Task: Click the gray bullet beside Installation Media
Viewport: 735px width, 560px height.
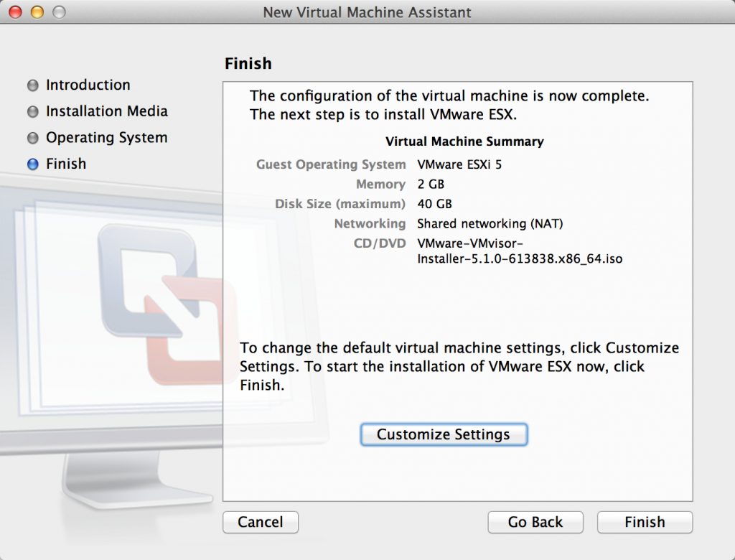Action: [33, 111]
